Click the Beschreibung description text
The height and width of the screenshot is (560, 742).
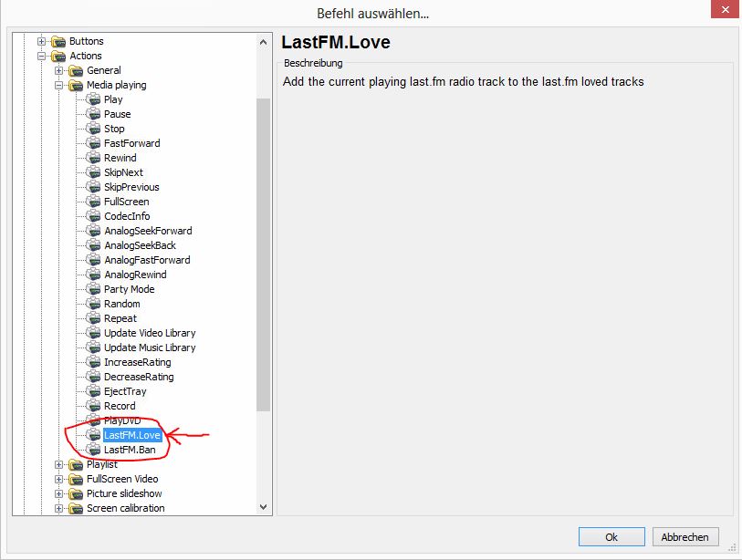(464, 82)
